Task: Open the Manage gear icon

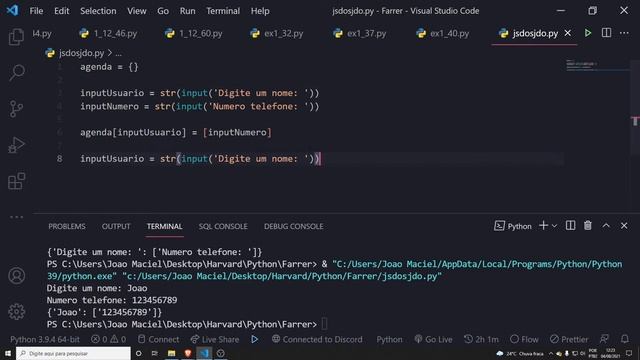Action: click(16, 312)
